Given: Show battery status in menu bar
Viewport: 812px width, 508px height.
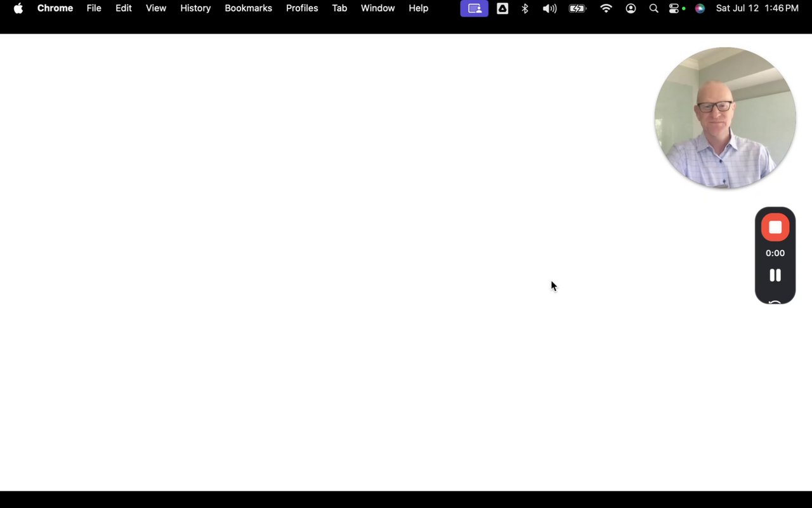Looking at the screenshot, I should coord(578,8).
